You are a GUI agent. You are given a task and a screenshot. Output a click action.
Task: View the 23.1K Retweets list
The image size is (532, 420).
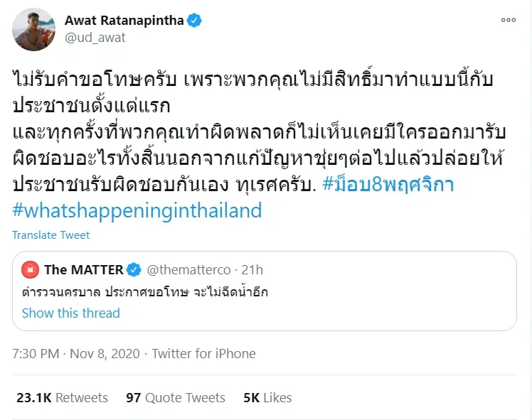point(60,398)
